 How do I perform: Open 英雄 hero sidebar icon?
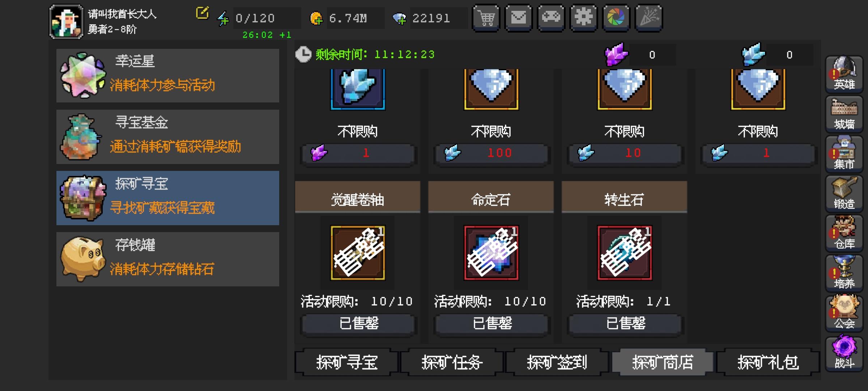coord(844,74)
